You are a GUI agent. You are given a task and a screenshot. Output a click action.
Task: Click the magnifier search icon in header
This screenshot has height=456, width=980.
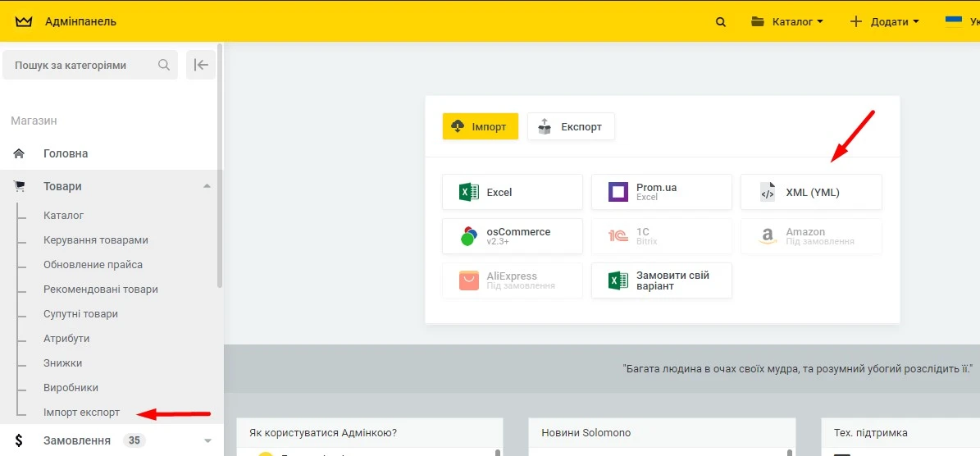tap(721, 22)
